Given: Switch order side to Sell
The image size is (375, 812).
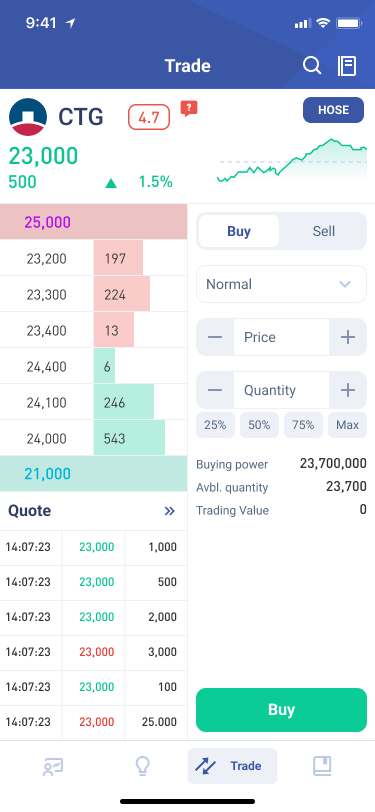Looking at the screenshot, I should click(324, 231).
